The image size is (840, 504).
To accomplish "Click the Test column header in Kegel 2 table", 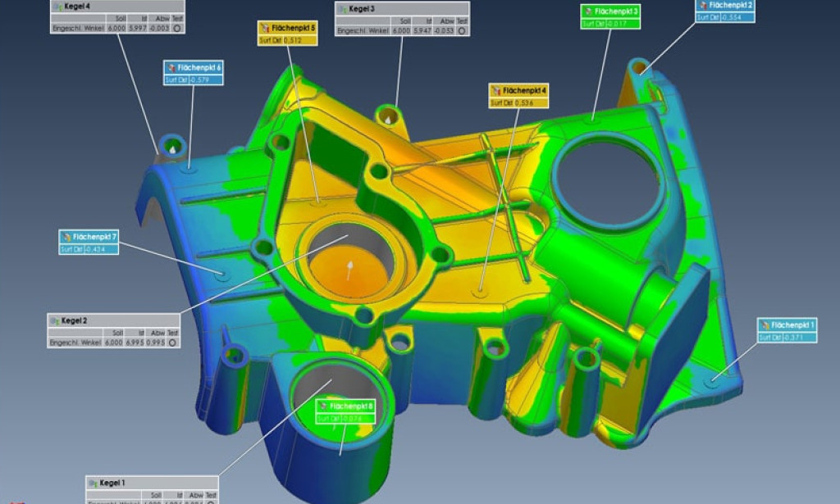I will click(x=172, y=333).
